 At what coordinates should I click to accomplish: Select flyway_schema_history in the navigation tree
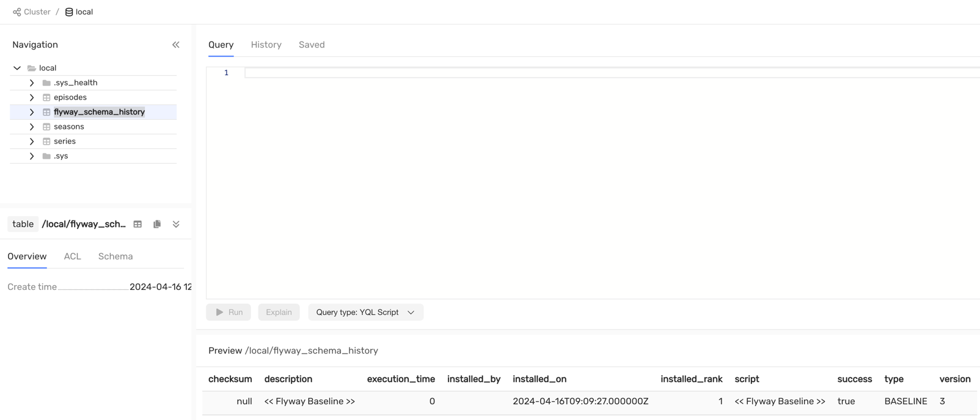(99, 112)
